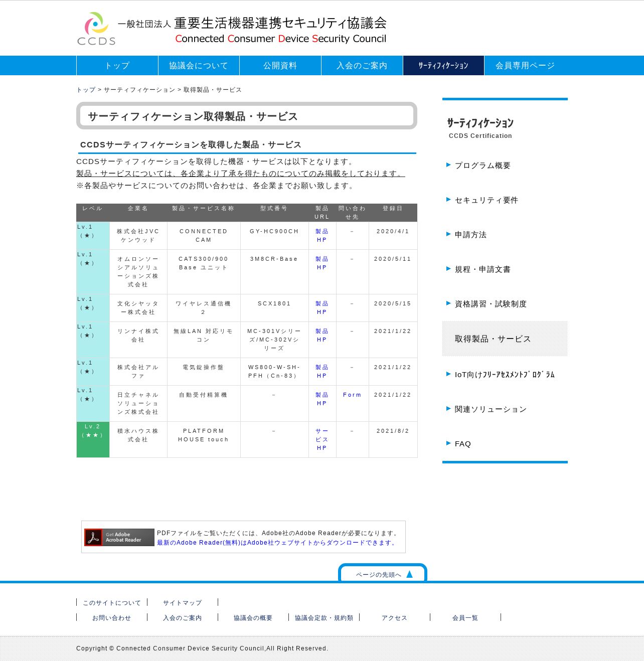Click the arrow bullet beside FAQ

coord(448,443)
